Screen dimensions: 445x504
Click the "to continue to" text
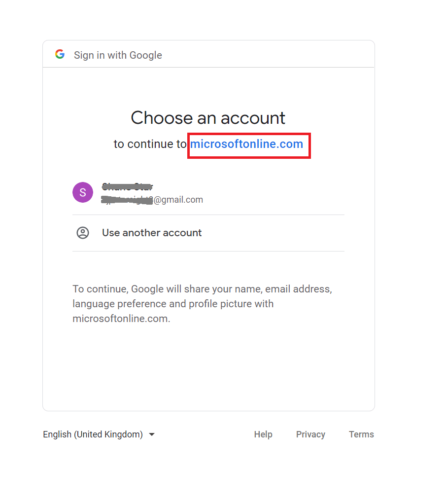coord(150,144)
